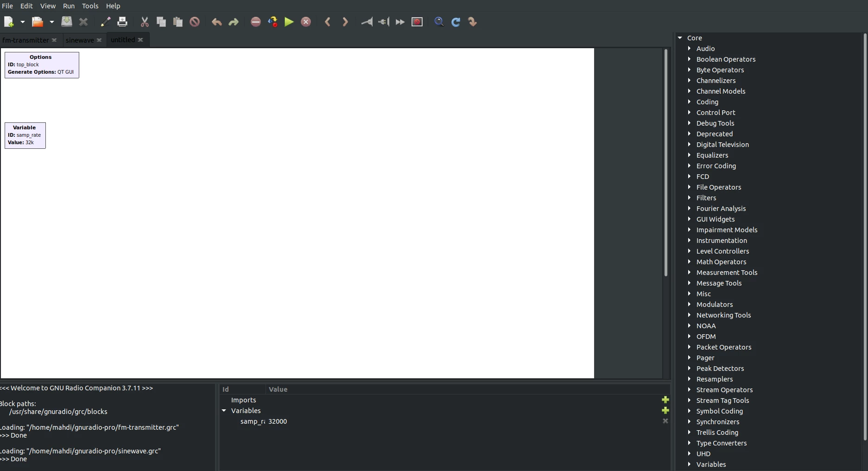
Task: Select the Variable samp_rate block
Action: tap(25, 135)
